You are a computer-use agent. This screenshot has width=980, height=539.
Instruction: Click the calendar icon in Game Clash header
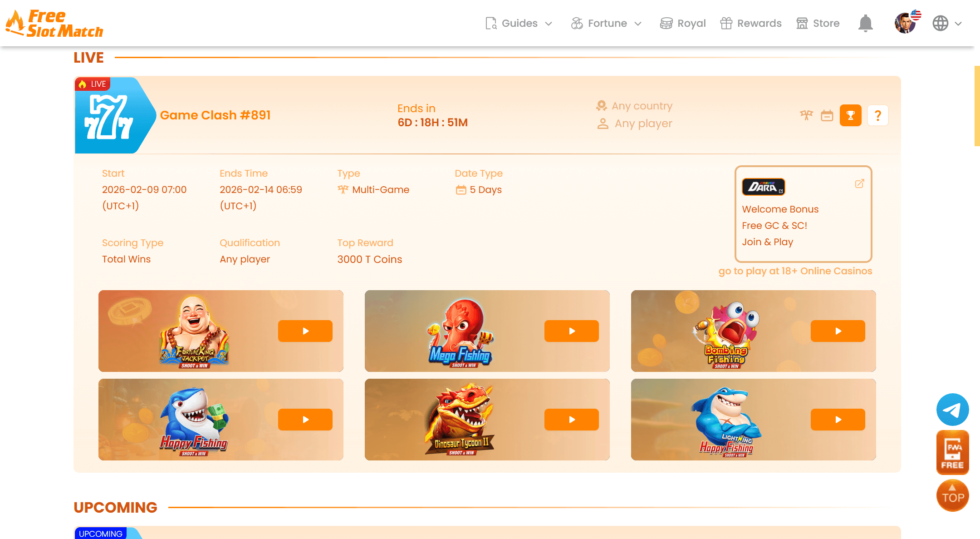click(x=827, y=115)
